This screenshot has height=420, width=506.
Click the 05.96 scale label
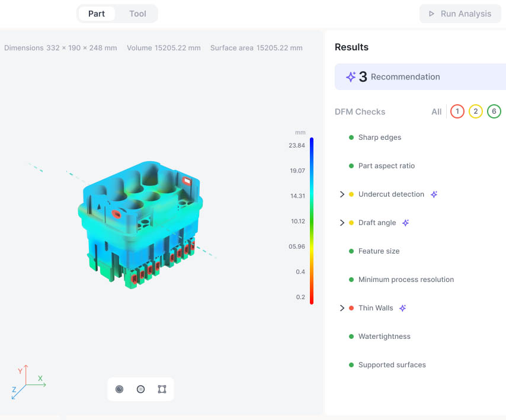point(297,246)
